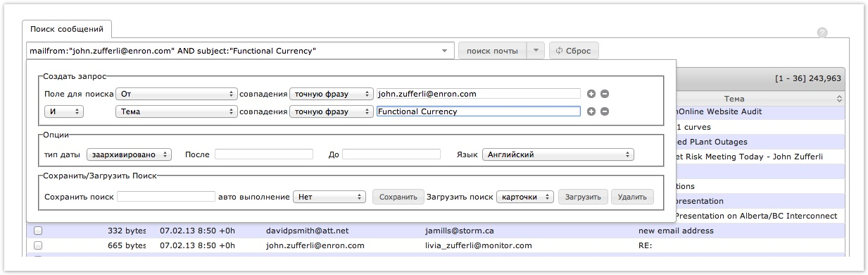Click the поиск почты button
This screenshot has height=275, width=868.
[x=492, y=51]
